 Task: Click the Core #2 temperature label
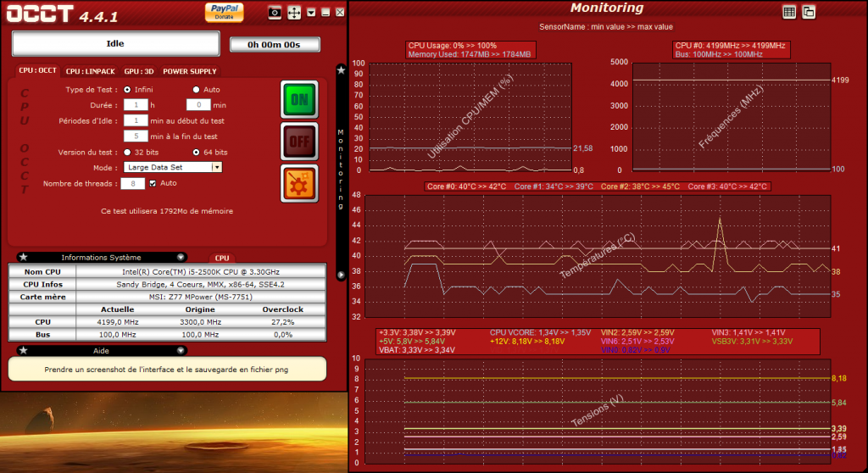[x=641, y=186]
